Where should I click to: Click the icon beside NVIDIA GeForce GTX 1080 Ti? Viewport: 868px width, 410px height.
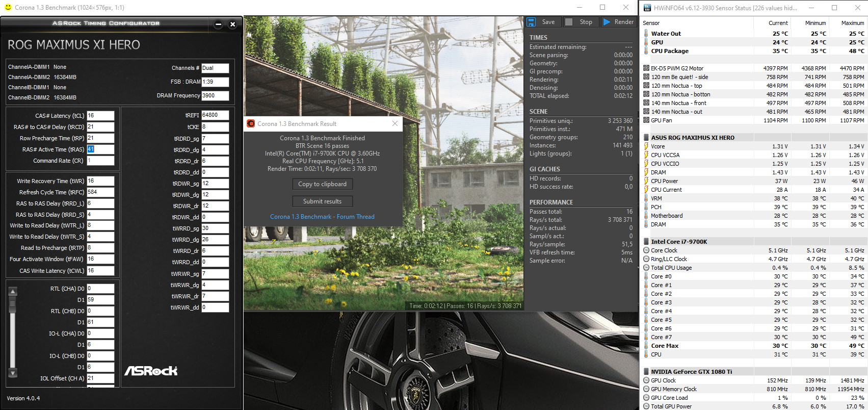click(x=646, y=372)
